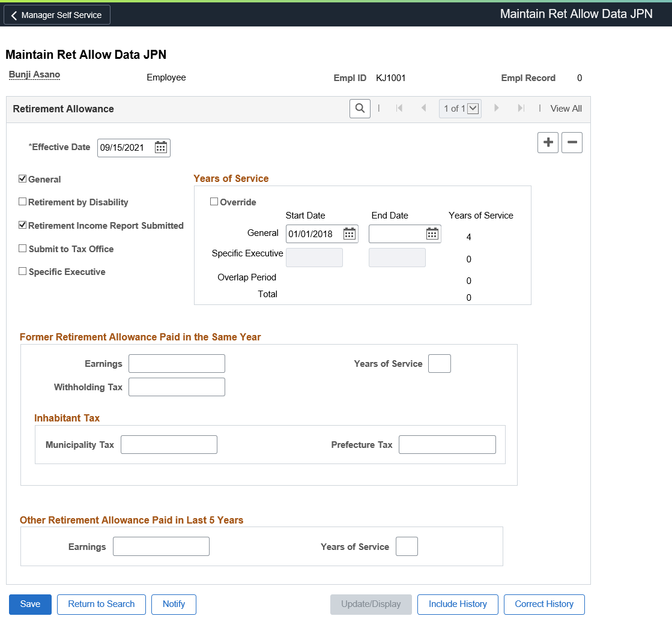Go to previous row arrow

click(423, 108)
